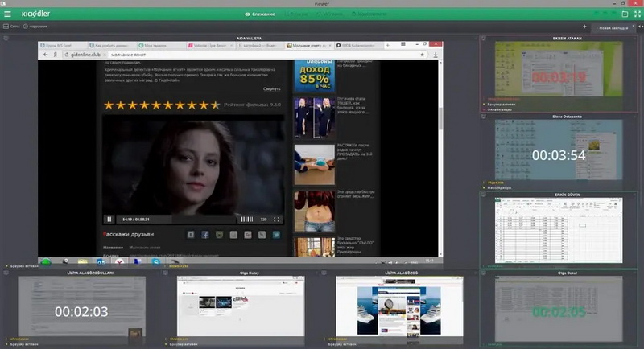Click the green Start button in monitored taskbar
The height and width of the screenshot is (349, 644).
pos(47,261)
